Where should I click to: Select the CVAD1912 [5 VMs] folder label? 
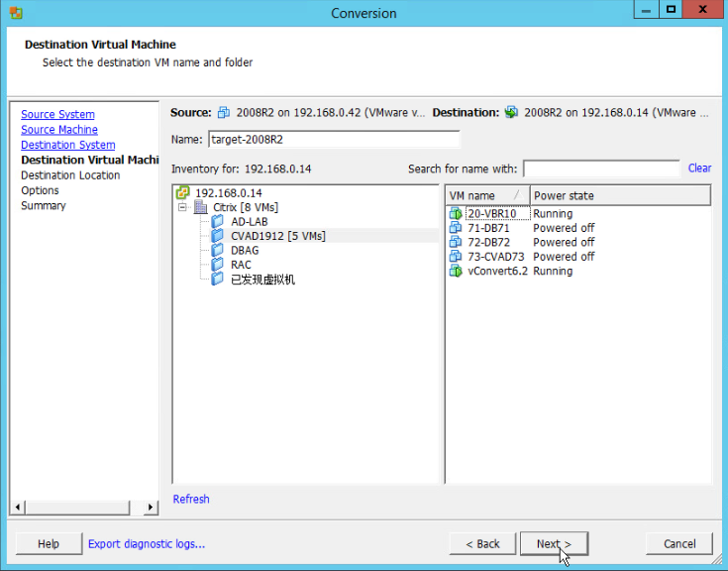[278, 236]
